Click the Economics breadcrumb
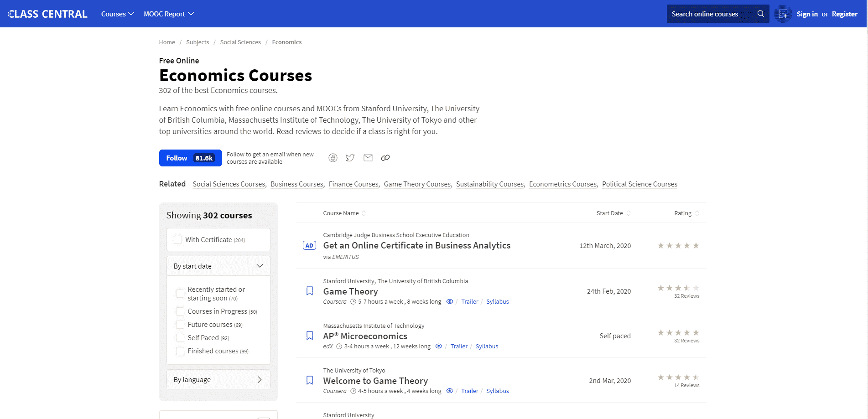This screenshot has width=868, height=419. (287, 42)
